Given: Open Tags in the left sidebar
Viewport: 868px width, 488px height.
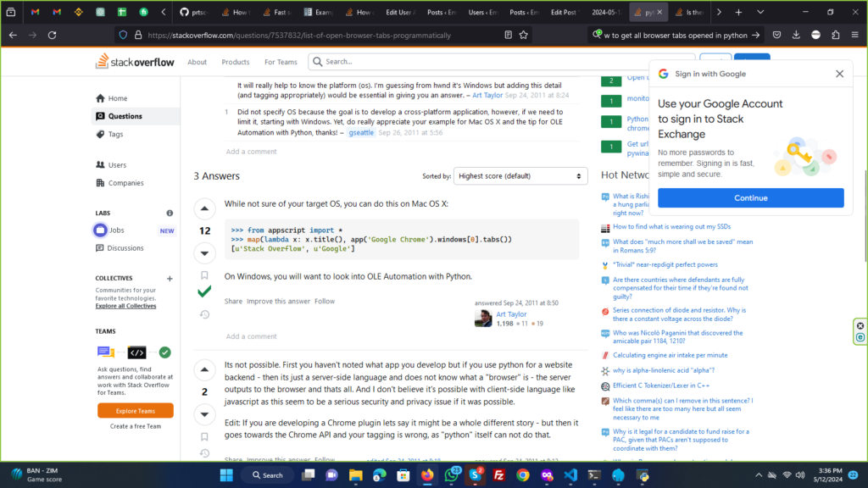Looking at the screenshot, I should tap(115, 134).
